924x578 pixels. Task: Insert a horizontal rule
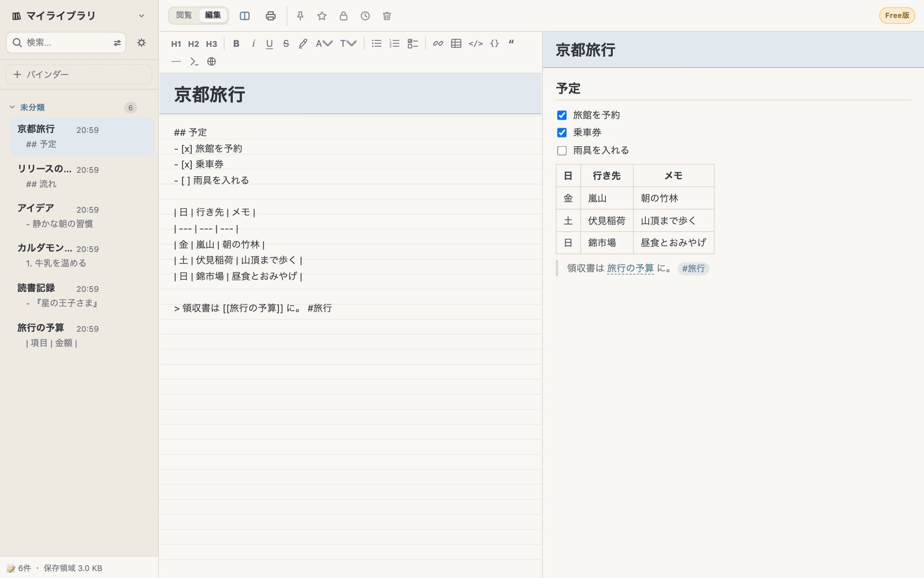[176, 61]
